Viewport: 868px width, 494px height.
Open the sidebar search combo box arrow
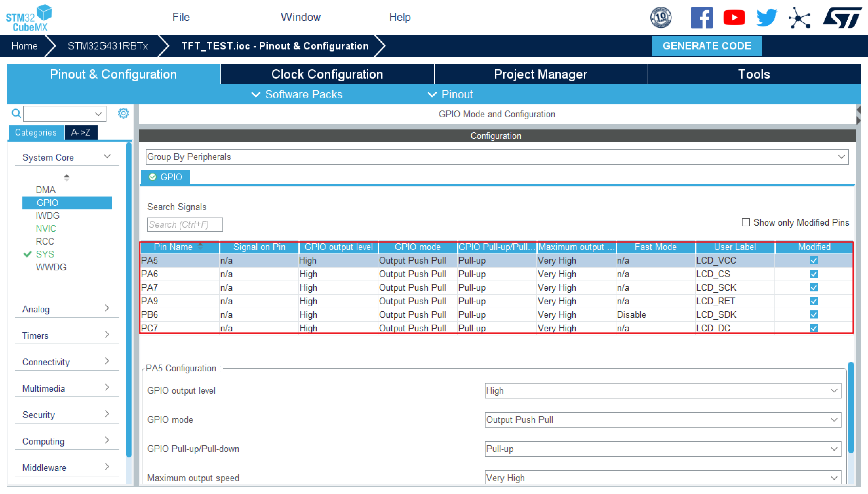98,114
